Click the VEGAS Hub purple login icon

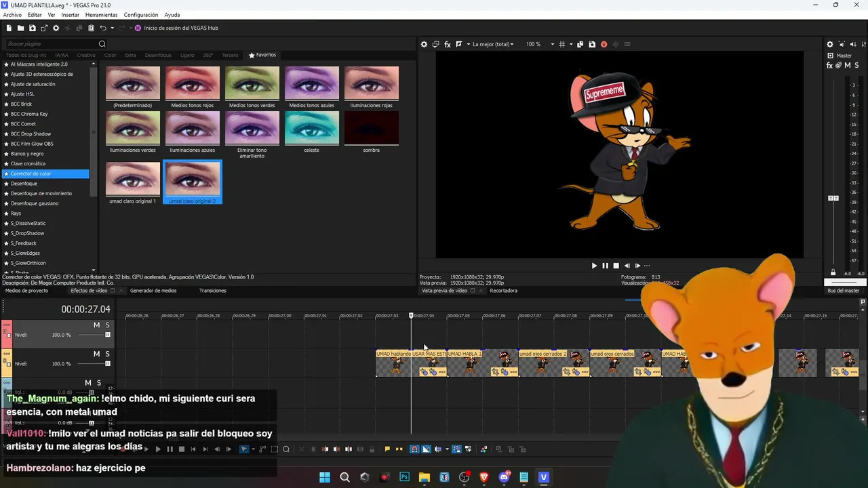tap(138, 28)
